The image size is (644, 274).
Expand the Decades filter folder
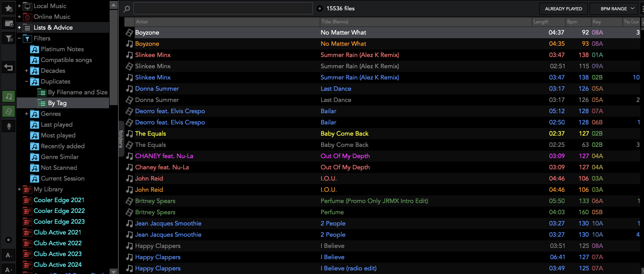point(26,71)
